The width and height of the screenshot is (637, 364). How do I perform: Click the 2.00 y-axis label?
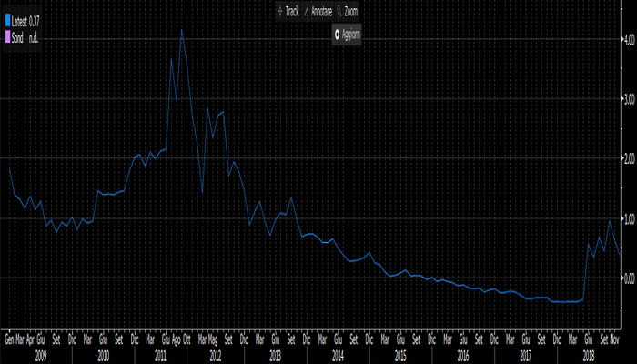coord(627,159)
